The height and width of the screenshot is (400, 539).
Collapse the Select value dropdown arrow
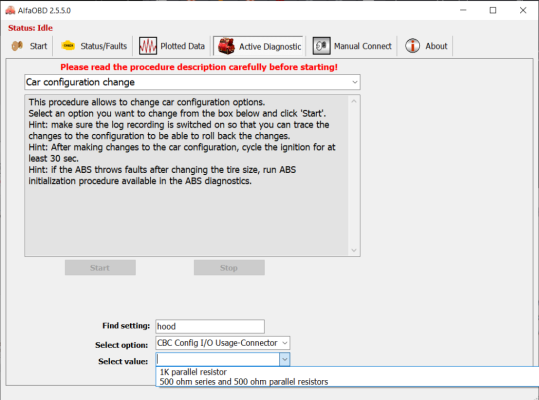pos(285,359)
